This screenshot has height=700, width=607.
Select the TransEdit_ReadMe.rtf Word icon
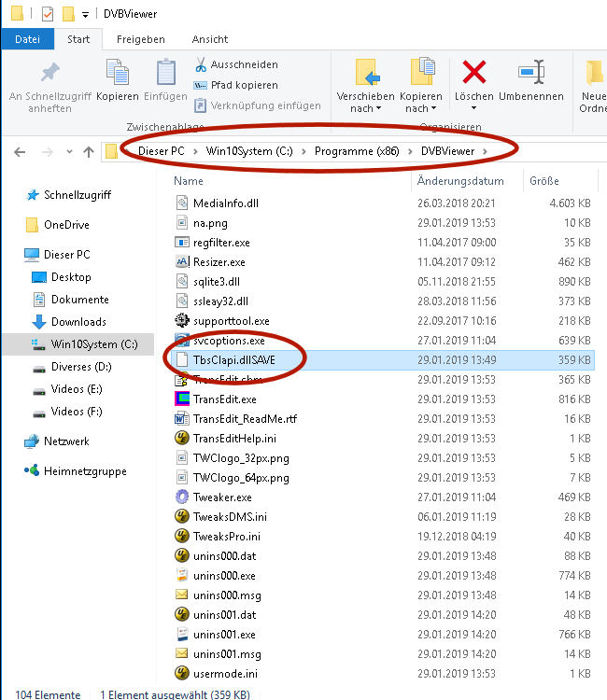[182, 419]
